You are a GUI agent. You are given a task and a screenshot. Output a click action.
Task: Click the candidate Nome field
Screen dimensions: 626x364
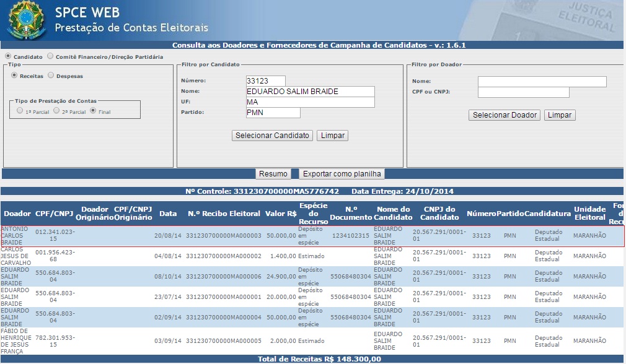coord(310,92)
